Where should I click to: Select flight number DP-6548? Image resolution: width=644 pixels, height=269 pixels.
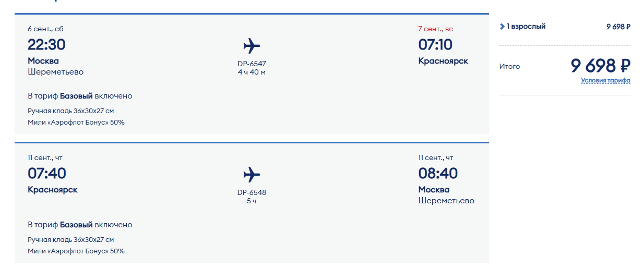click(252, 192)
